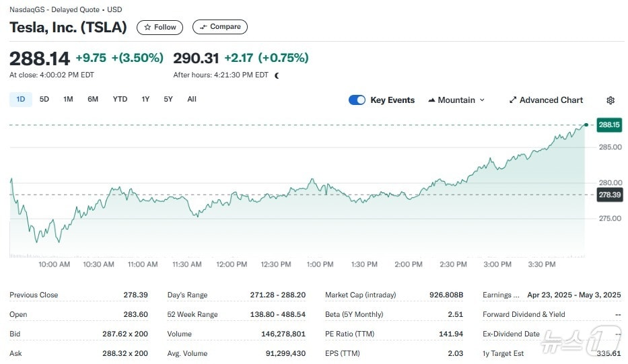
Task: Select the 1D time range tab
Action: (20, 100)
